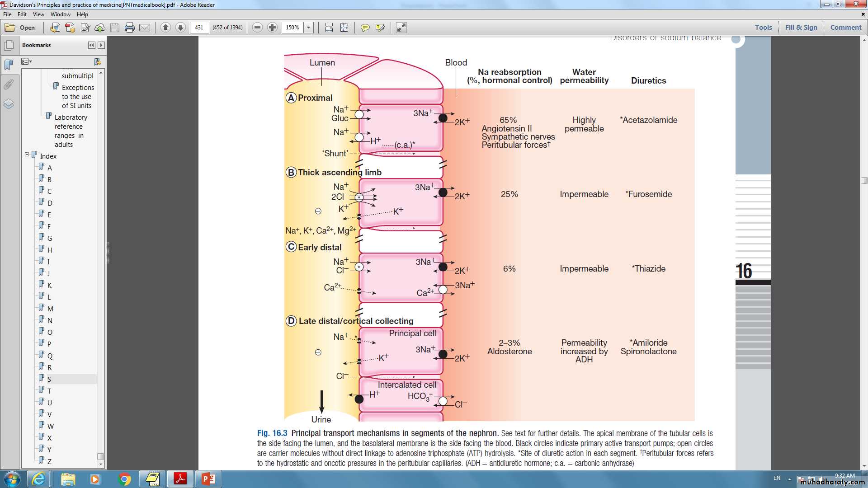
Task: Click the Send file by email icon
Action: pyautogui.click(x=145, y=28)
